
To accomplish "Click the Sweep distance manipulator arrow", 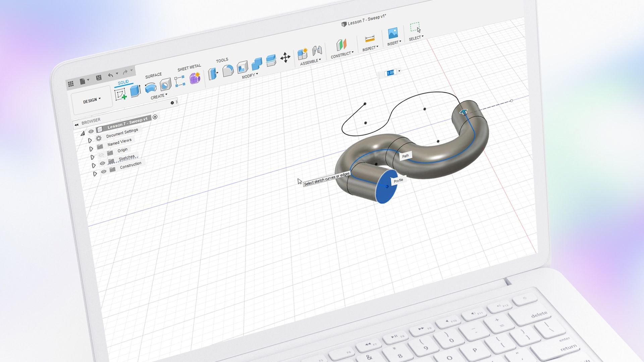I will pyautogui.click(x=463, y=112).
